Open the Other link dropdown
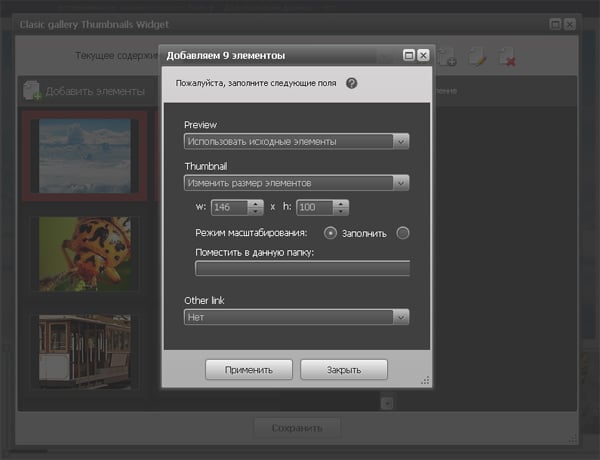Image resolution: width=600 pixels, height=460 pixels. click(x=401, y=316)
